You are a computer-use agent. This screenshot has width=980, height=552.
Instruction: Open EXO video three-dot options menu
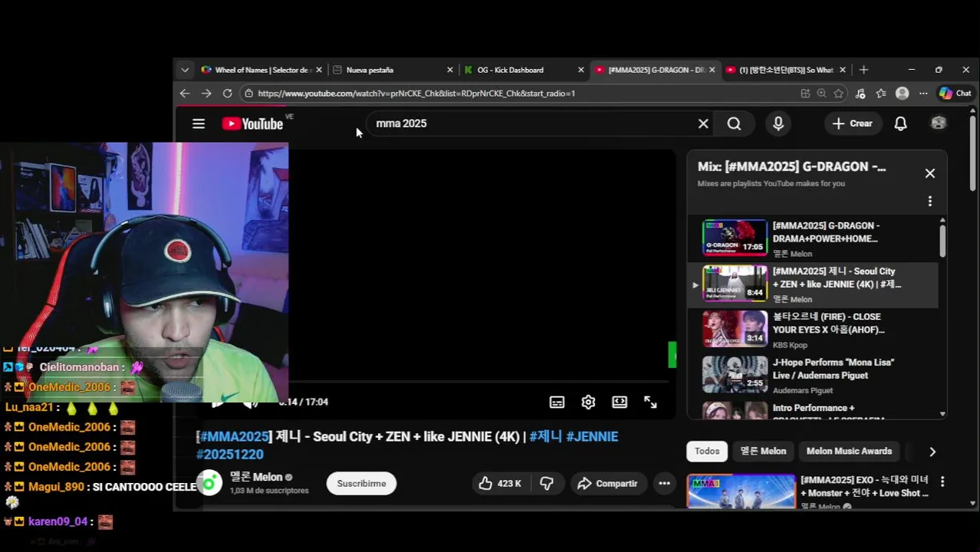pyautogui.click(x=942, y=482)
